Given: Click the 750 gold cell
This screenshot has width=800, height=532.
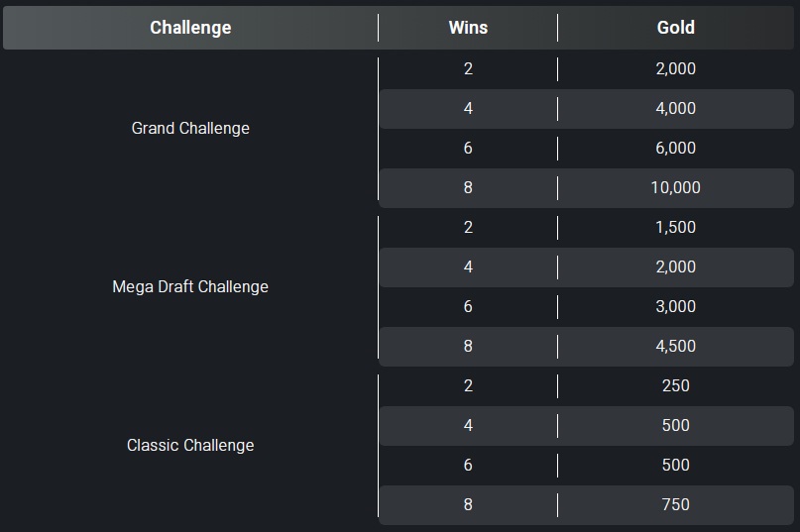Looking at the screenshot, I should [675, 504].
